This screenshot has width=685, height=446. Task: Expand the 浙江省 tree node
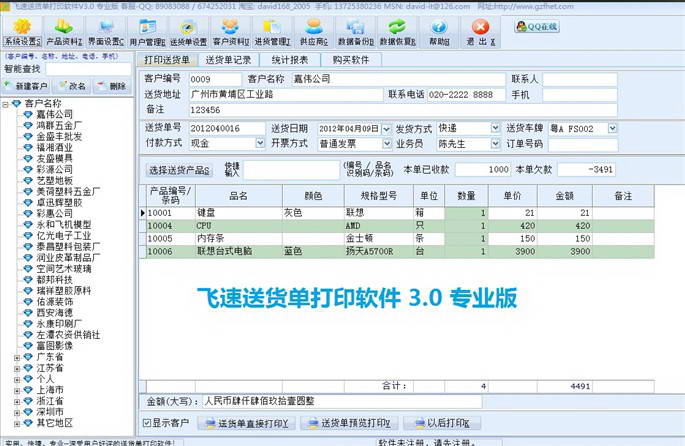(17, 401)
